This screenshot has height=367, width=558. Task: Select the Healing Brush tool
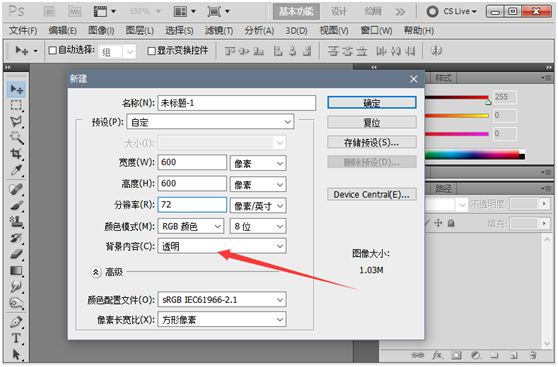click(x=16, y=189)
